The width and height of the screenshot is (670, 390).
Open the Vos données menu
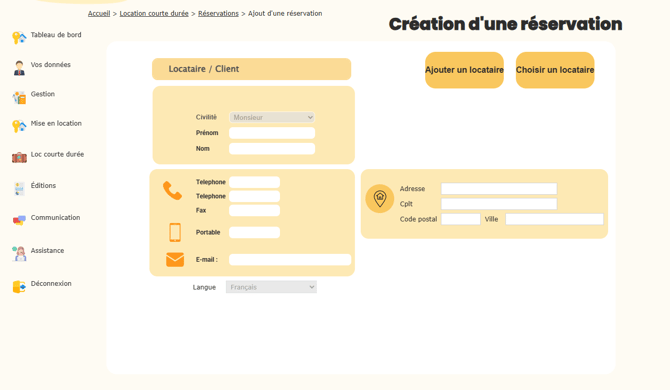[x=50, y=65]
